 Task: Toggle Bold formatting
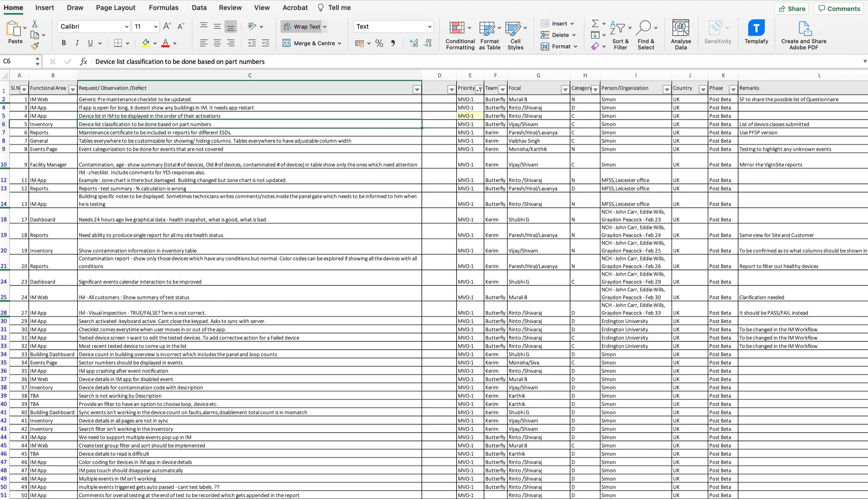(x=64, y=43)
